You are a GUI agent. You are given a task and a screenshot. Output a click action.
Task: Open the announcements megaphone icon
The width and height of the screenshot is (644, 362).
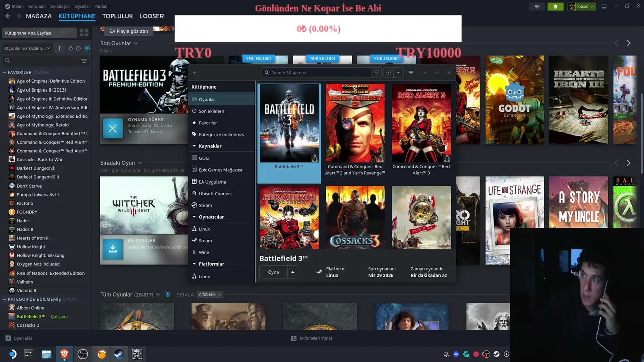(x=537, y=6)
